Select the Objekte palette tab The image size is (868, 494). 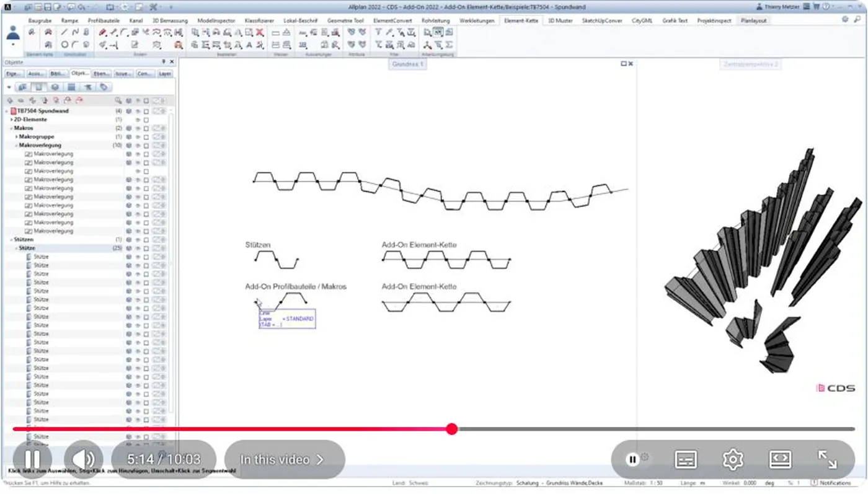tap(80, 73)
